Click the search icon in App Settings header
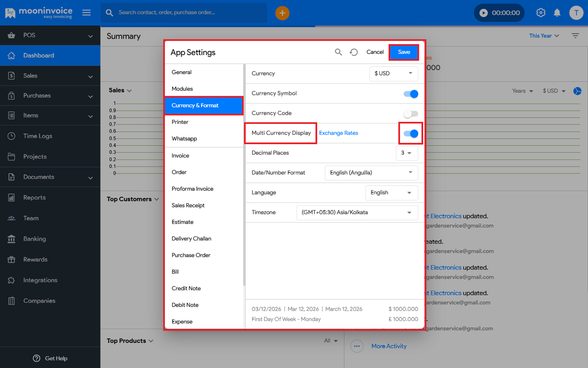 click(x=338, y=52)
